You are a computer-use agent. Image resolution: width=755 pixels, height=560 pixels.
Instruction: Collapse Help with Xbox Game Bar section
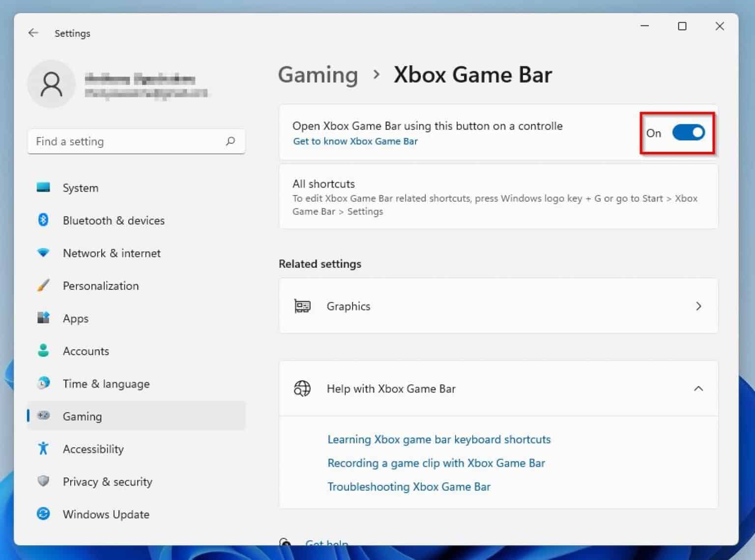point(698,389)
